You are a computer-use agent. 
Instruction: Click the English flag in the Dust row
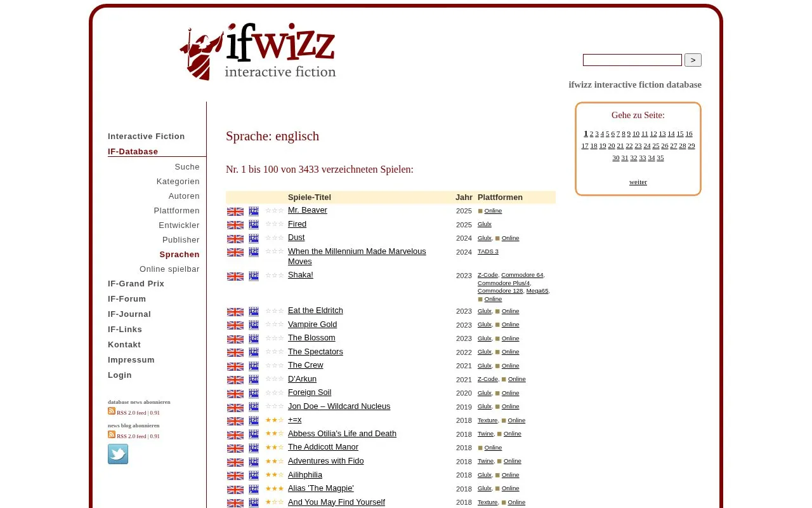pos(235,239)
